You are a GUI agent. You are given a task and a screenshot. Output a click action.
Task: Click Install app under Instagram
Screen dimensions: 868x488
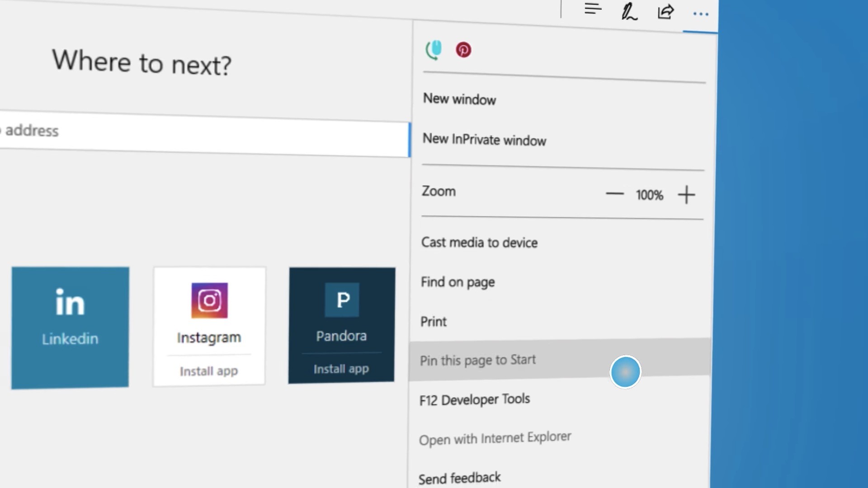[209, 371]
